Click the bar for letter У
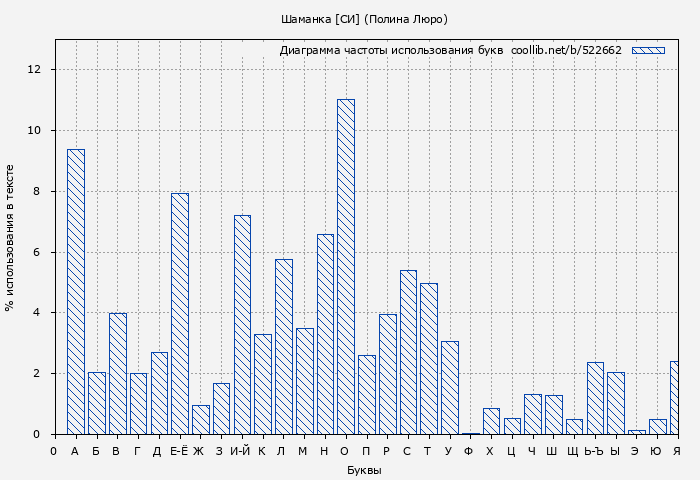 click(x=450, y=388)
